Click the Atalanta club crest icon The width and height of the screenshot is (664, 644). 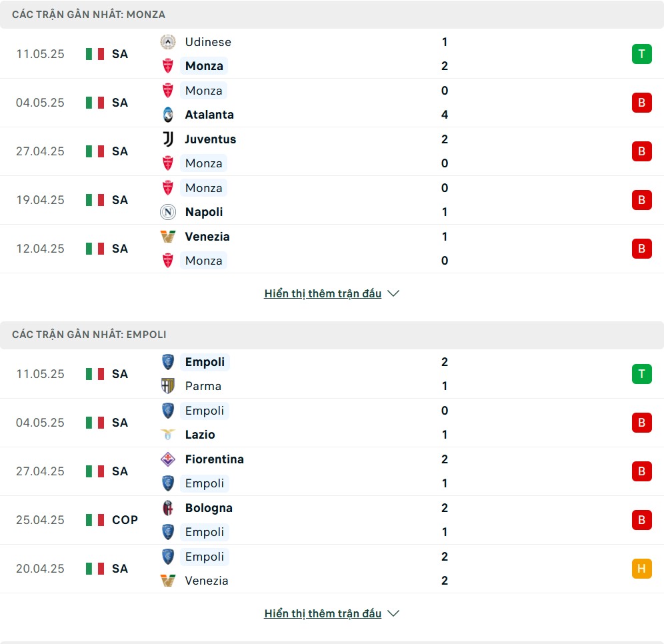(x=168, y=115)
